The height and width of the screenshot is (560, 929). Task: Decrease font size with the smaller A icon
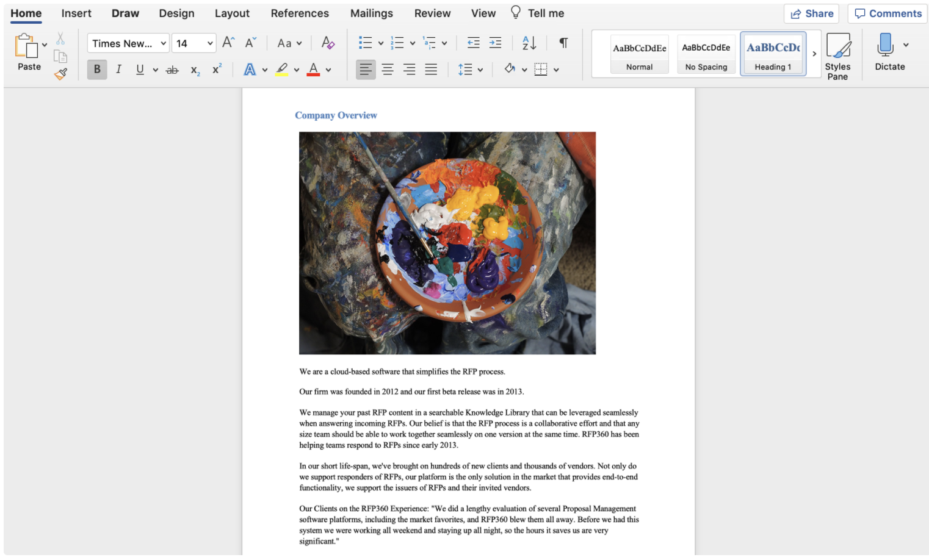click(250, 43)
